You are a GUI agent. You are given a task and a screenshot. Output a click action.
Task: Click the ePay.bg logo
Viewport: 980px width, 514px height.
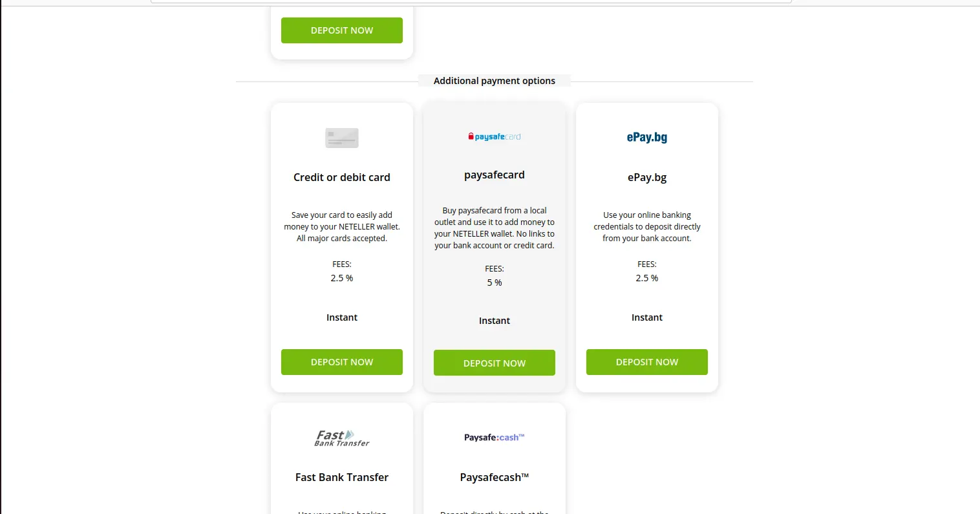click(647, 137)
